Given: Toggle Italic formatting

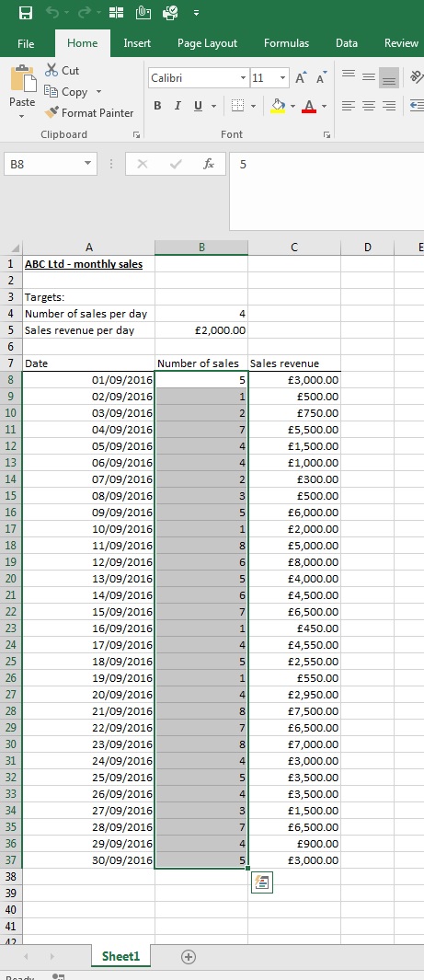Looking at the screenshot, I should click(178, 106).
